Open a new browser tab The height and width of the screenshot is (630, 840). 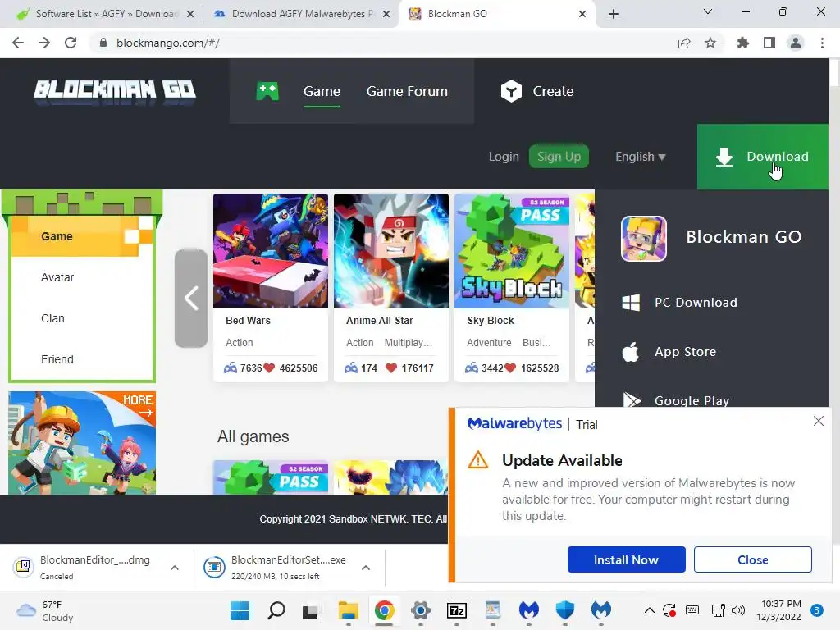[x=614, y=14]
